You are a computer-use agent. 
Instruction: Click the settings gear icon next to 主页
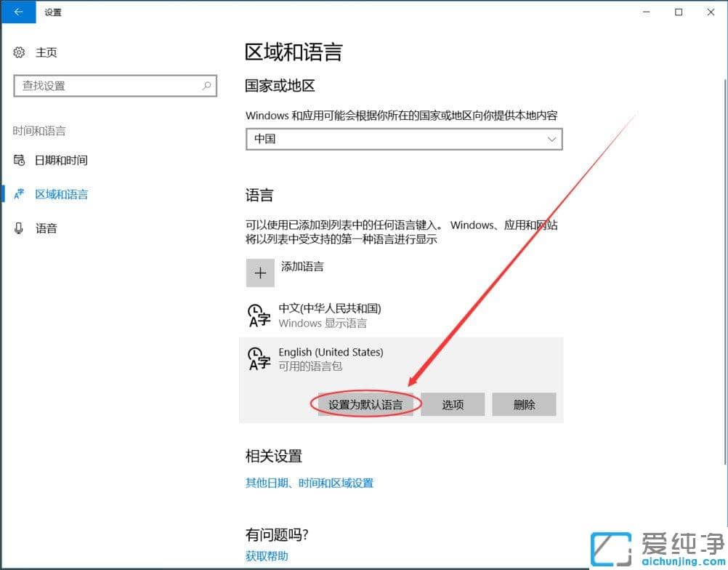tap(20, 52)
